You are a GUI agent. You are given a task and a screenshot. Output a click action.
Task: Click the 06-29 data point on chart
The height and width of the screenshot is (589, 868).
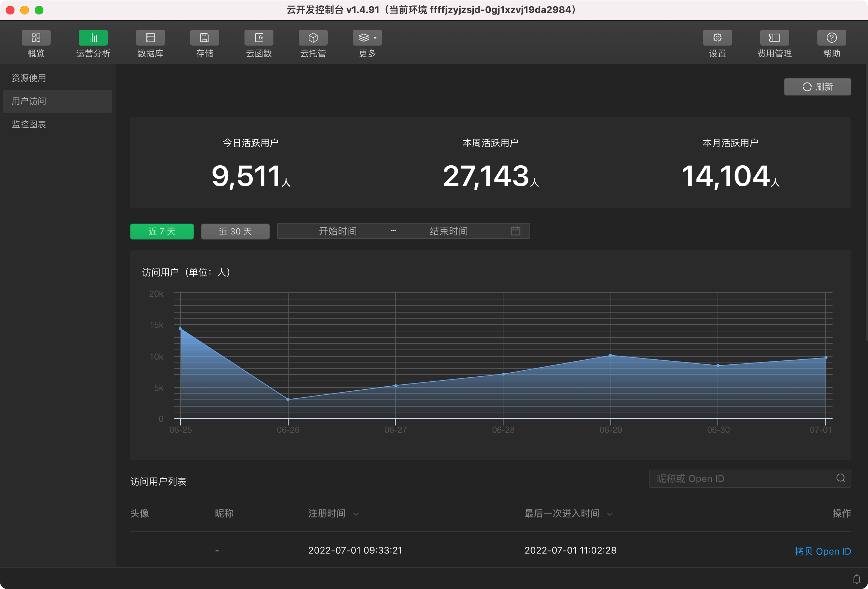610,355
